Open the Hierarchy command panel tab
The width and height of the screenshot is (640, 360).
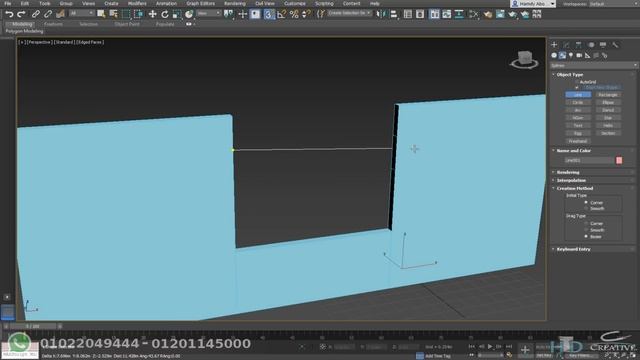tap(578, 44)
